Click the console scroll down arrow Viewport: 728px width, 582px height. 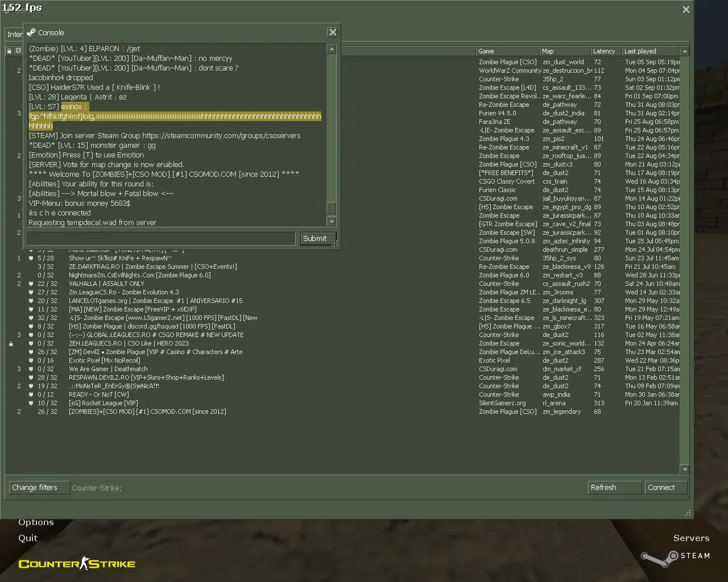point(332,222)
